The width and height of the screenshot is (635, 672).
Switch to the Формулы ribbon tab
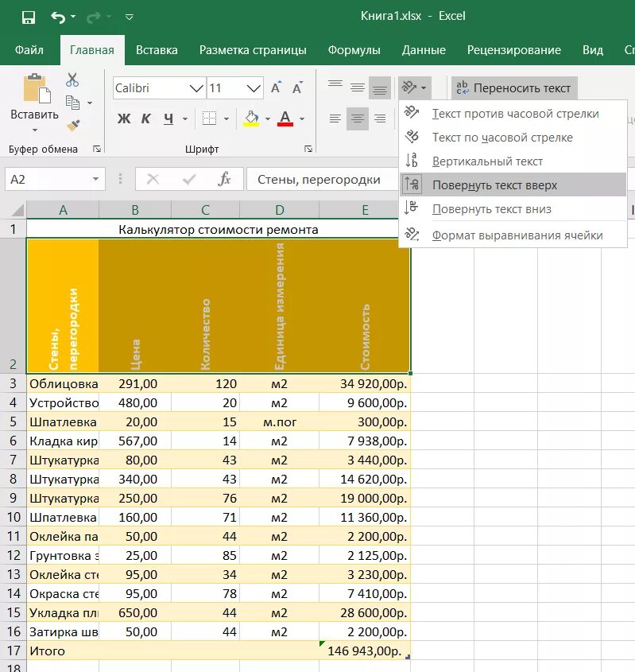pos(354,50)
